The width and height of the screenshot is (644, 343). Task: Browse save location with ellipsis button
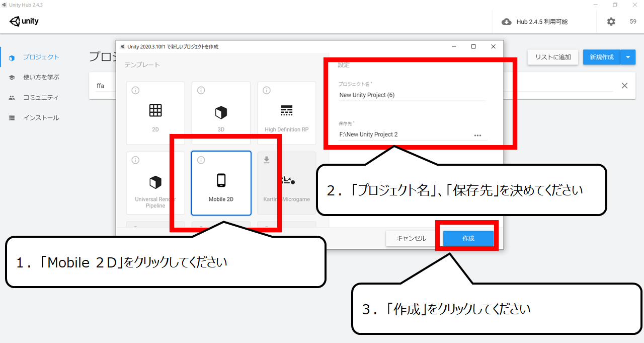click(477, 135)
